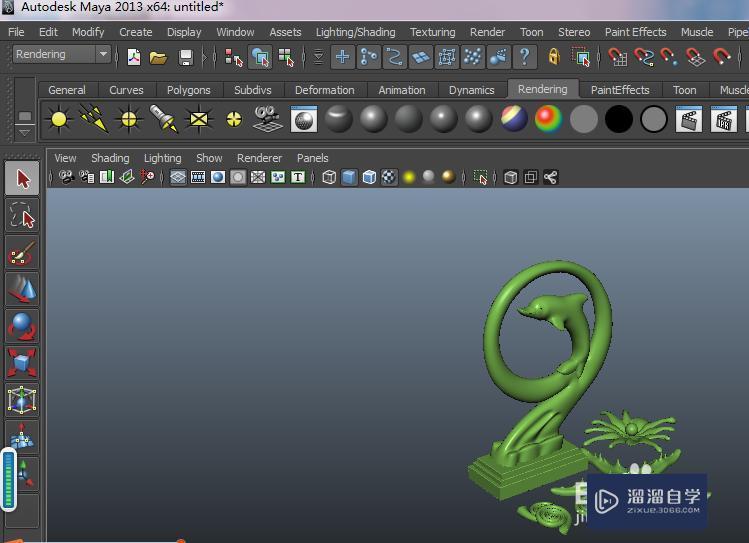Switch to the Polygons shelf tab

click(188, 90)
